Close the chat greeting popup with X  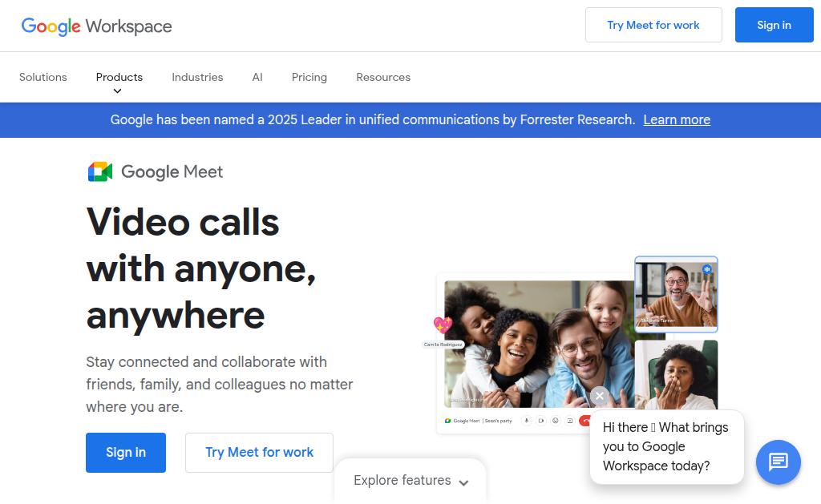(600, 396)
